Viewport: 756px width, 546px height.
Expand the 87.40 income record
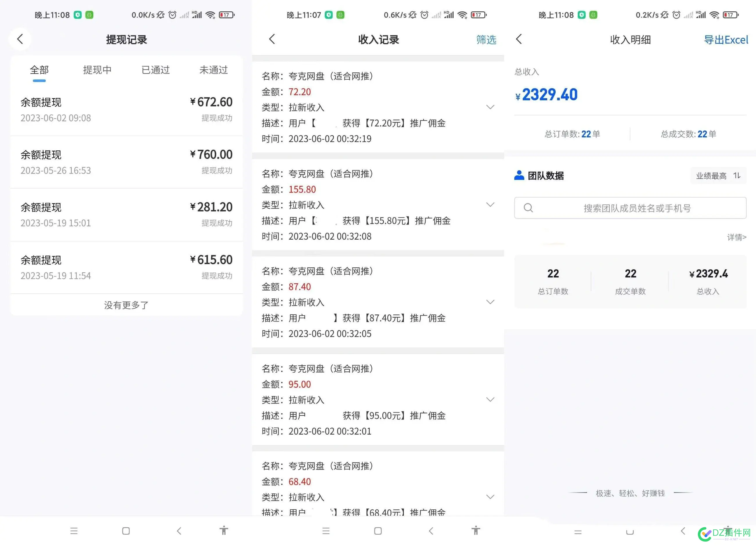(x=490, y=302)
